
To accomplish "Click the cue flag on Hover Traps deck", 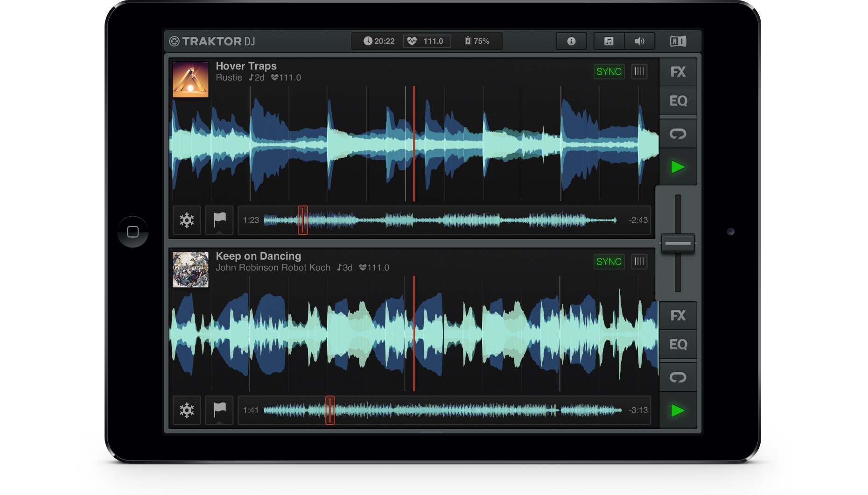I will point(219,220).
